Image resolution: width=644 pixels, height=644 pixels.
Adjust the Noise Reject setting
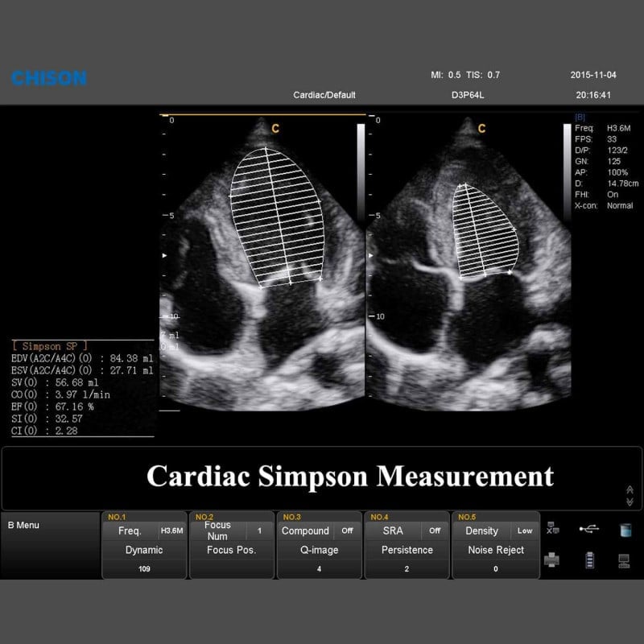point(496,550)
